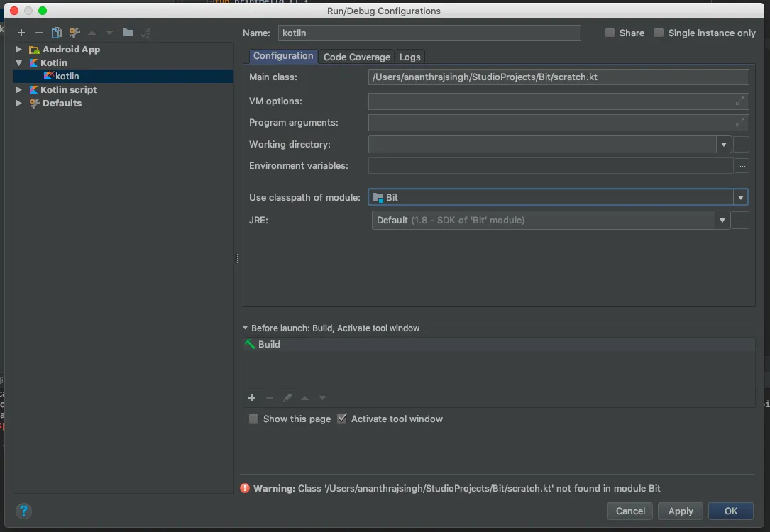Add a new configuration with the plus icon
Screen dimensions: 770x532
tap(21, 33)
